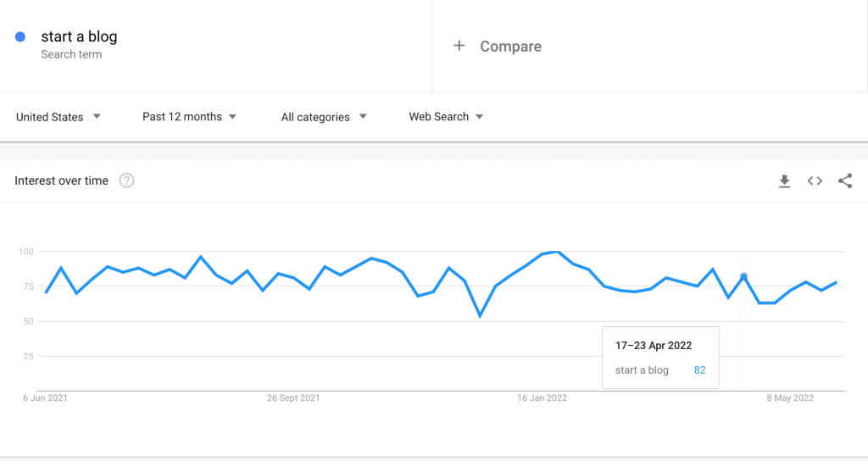Click the 8 May 2022 axis label
Viewport: 868px width, 461px height.
[790, 397]
